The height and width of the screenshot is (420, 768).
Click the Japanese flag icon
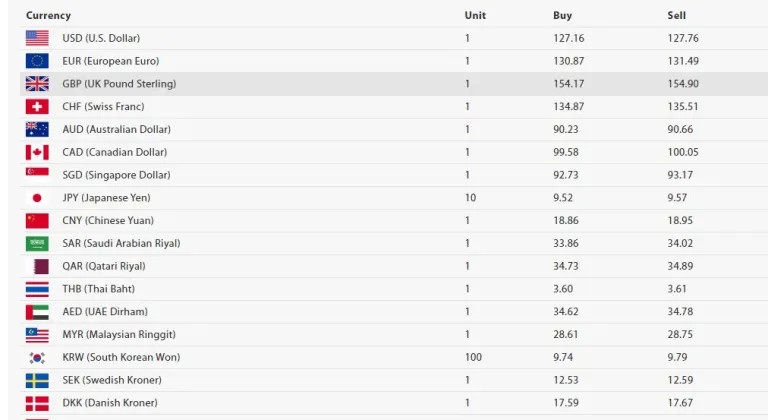tap(37, 198)
